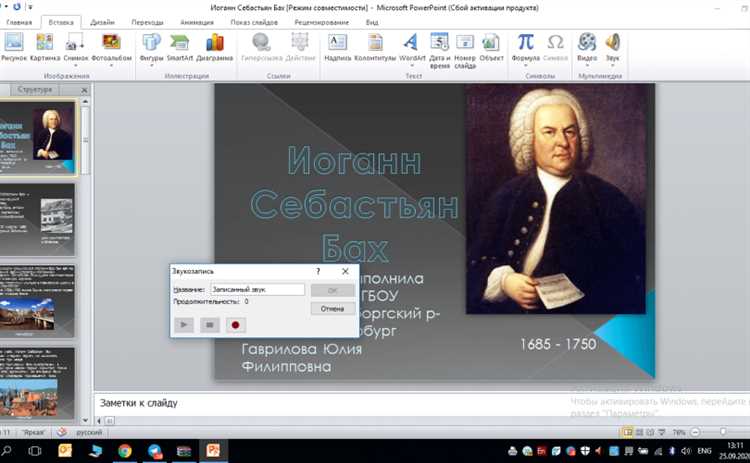750x463 pixels.
Task: Click Отмена (Cancel) in the sound recording dialog
Action: 331,309
